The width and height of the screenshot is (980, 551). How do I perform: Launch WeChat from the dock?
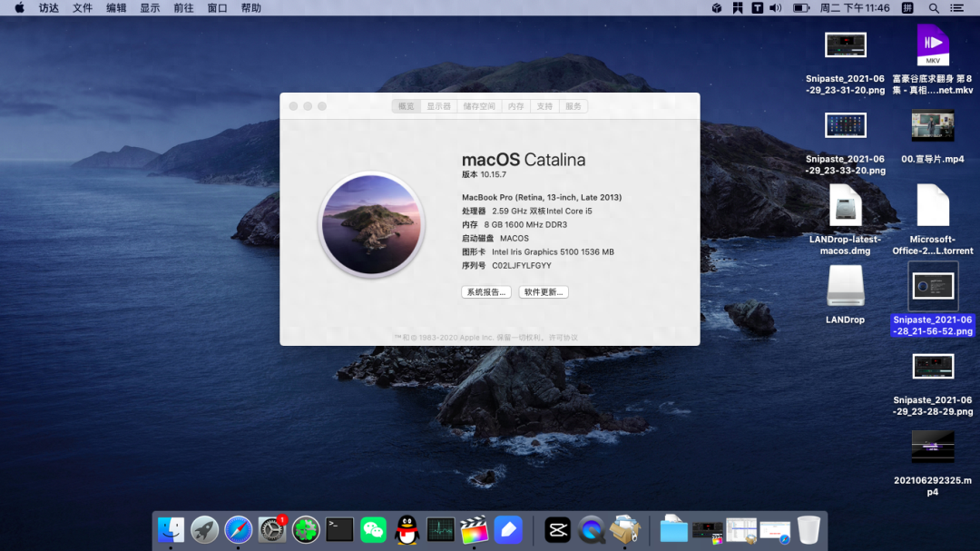point(373,529)
